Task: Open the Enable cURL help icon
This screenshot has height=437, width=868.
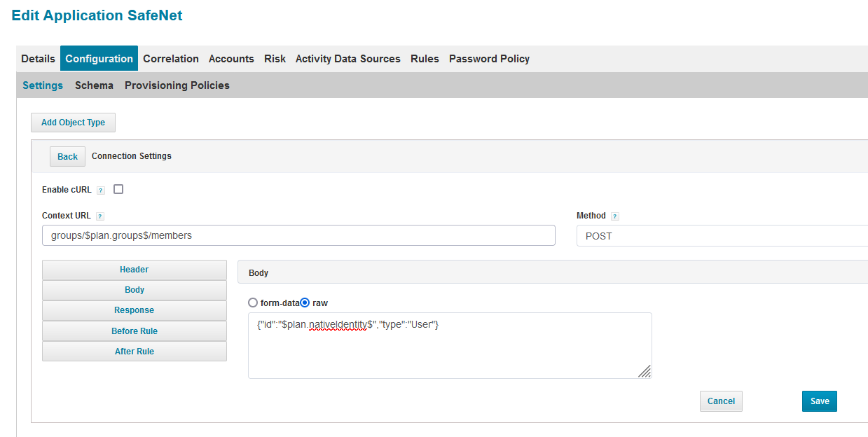Action: click(x=101, y=190)
